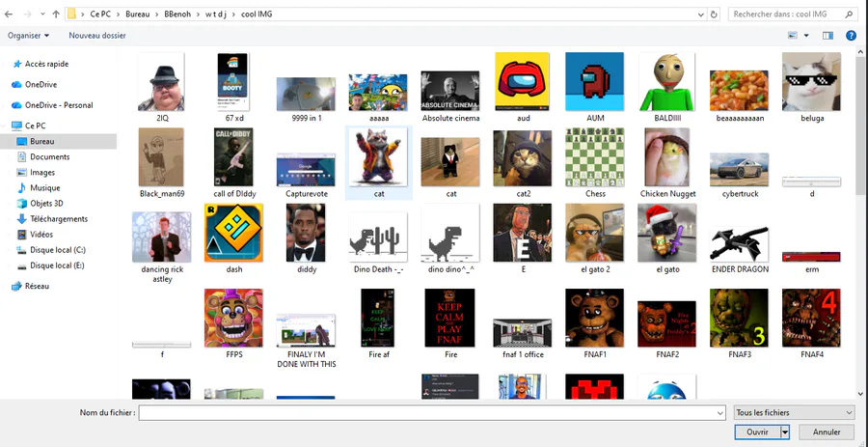
Task: Refresh the cool IMG folder view
Action: click(x=715, y=14)
